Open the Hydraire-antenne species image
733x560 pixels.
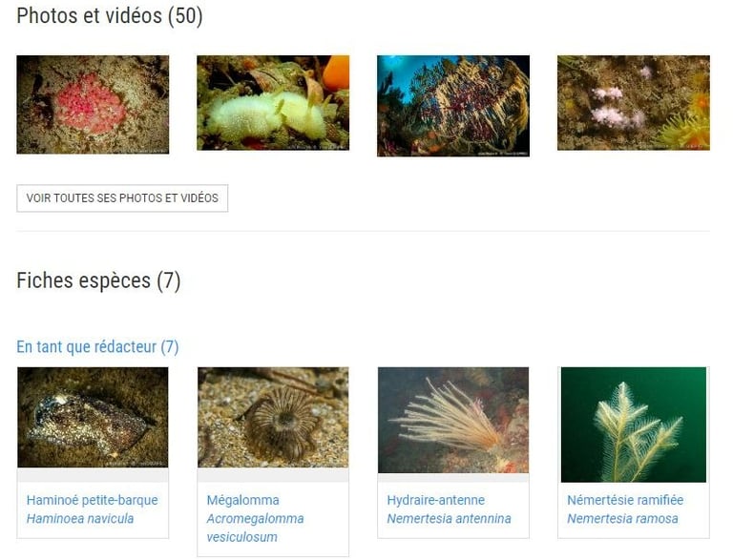pos(453,420)
